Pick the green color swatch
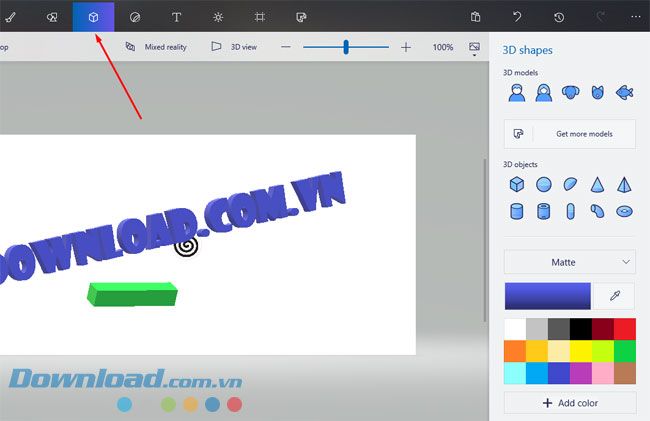The height and width of the screenshot is (421, 650). [625, 351]
